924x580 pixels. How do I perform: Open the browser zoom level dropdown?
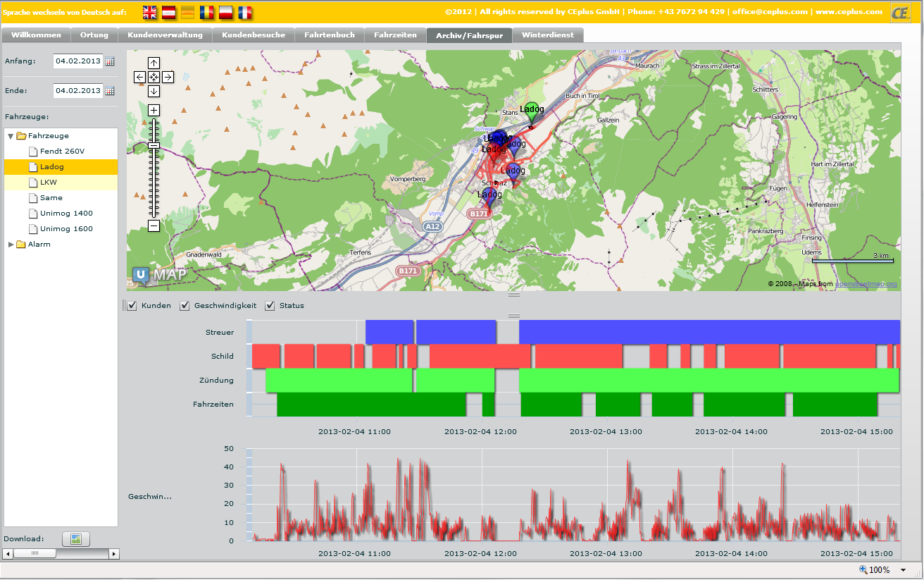(903, 570)
